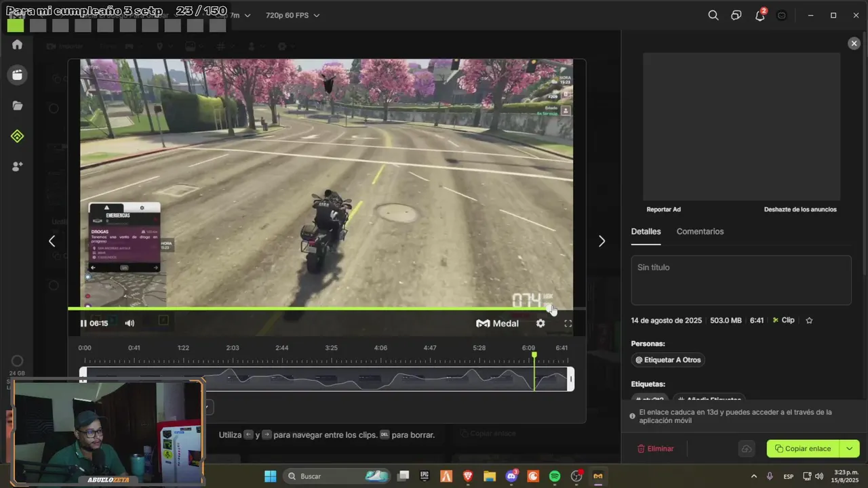Click the Clip type label
Screen dimensions: 868x488
pyautogui.click(x=783, y=320)
